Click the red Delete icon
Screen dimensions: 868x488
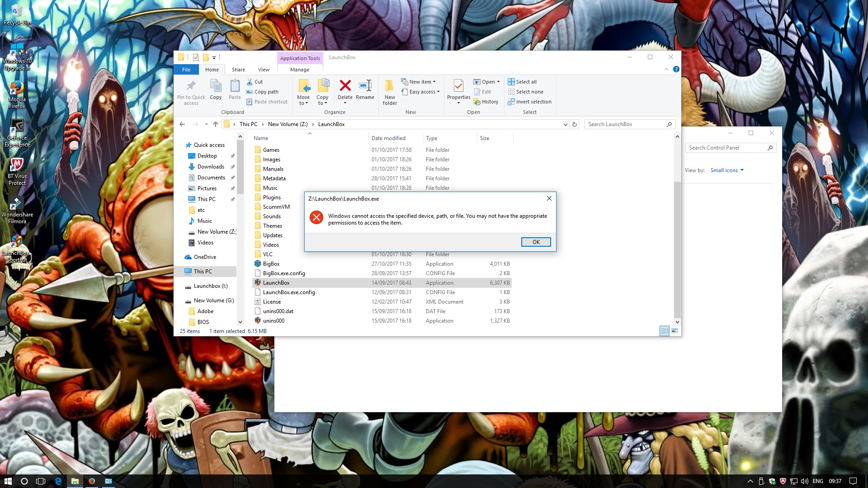[345, 85]
